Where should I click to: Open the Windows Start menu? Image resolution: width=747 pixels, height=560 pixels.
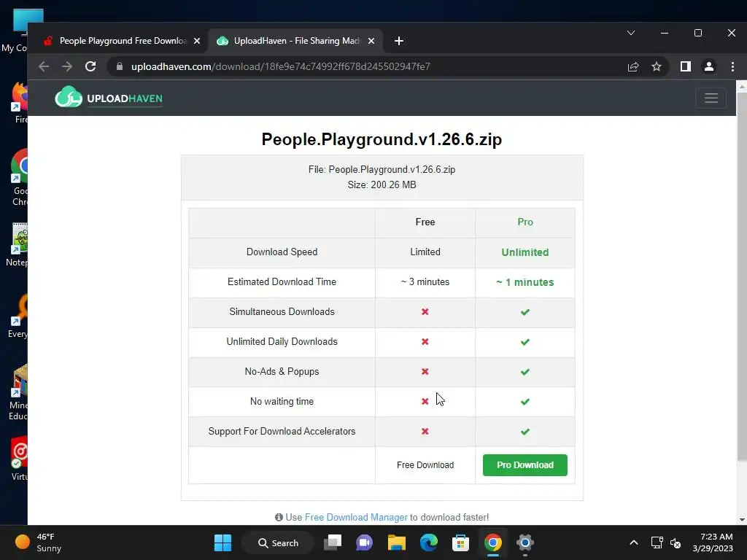(x=222, y=542)
